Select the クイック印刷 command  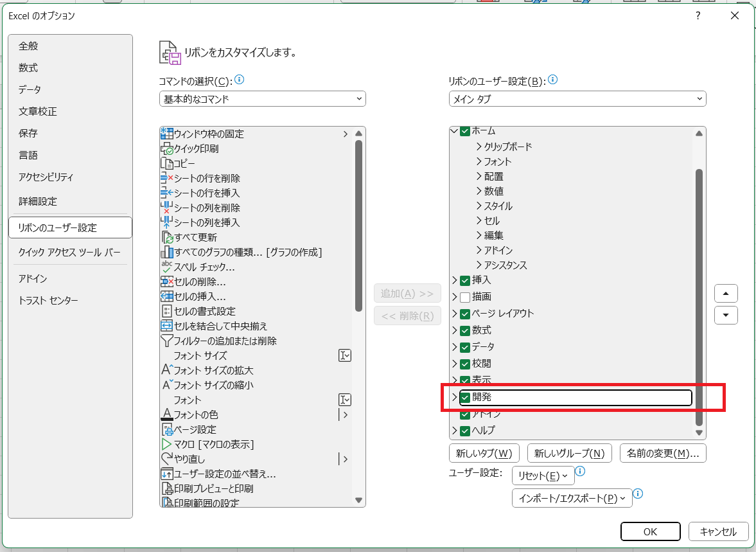point(190,149)
